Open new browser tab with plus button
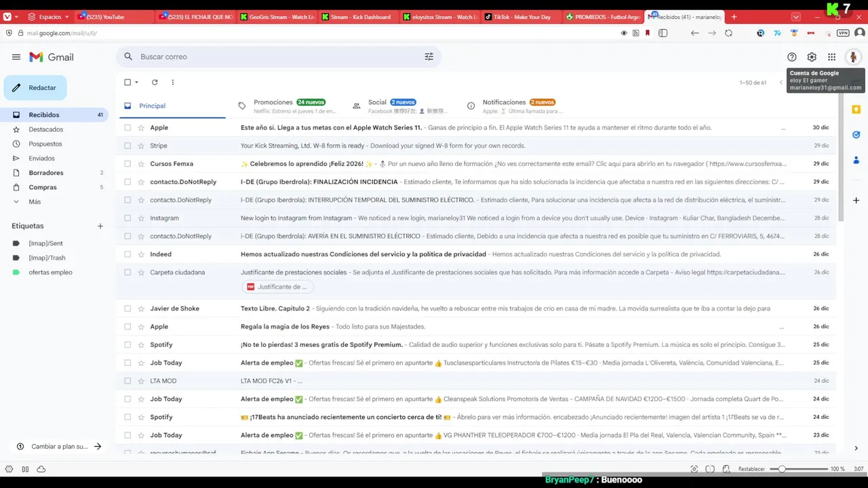868x488 pixels. [x=734, y=17]
